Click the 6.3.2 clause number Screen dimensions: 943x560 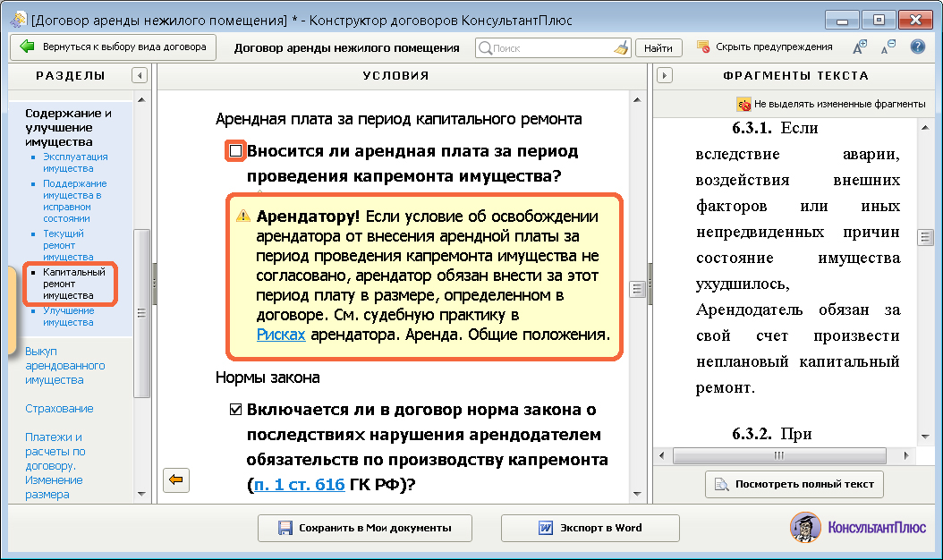pos(752,434)
